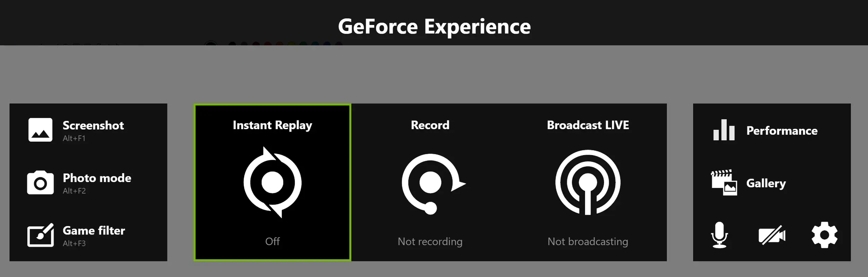
Task: Click the Instant Replay circular arrows icon
Action: click(272, 182)
